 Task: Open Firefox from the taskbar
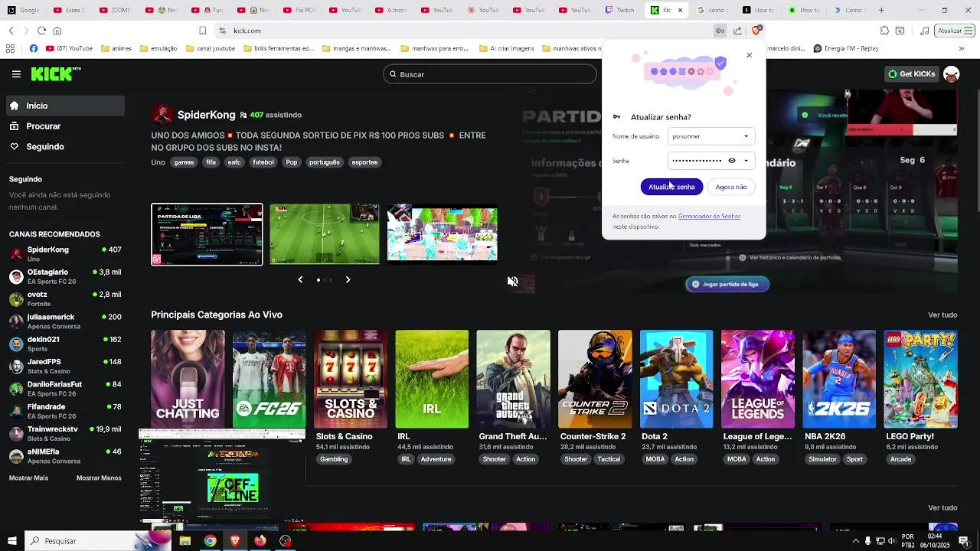pos(260,541)
